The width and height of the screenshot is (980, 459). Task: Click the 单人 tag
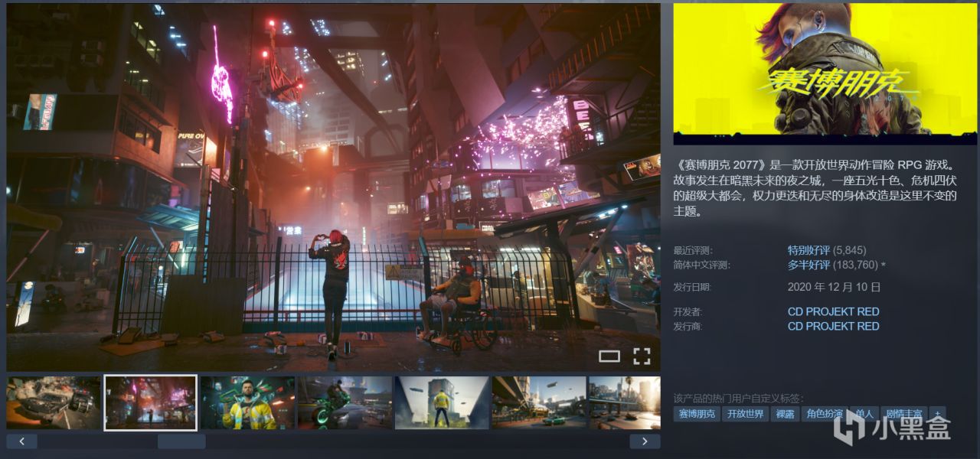tap(864, 414)
